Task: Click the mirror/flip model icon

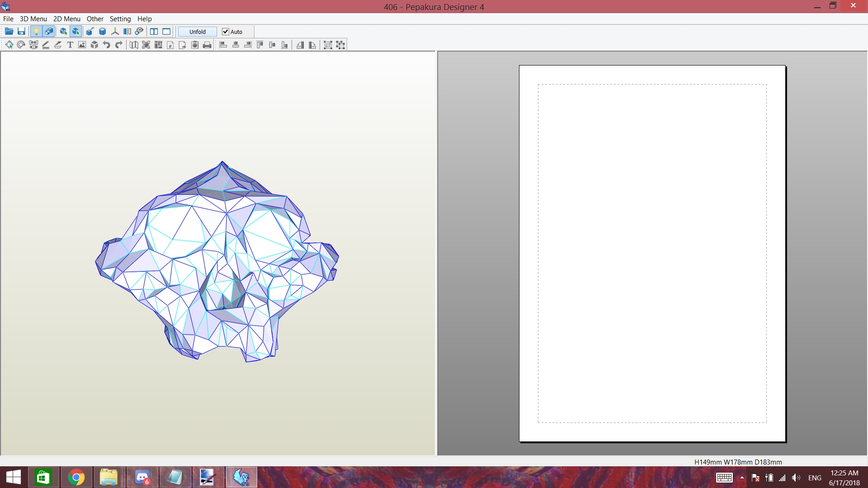Action: click(x=127, y=32)
